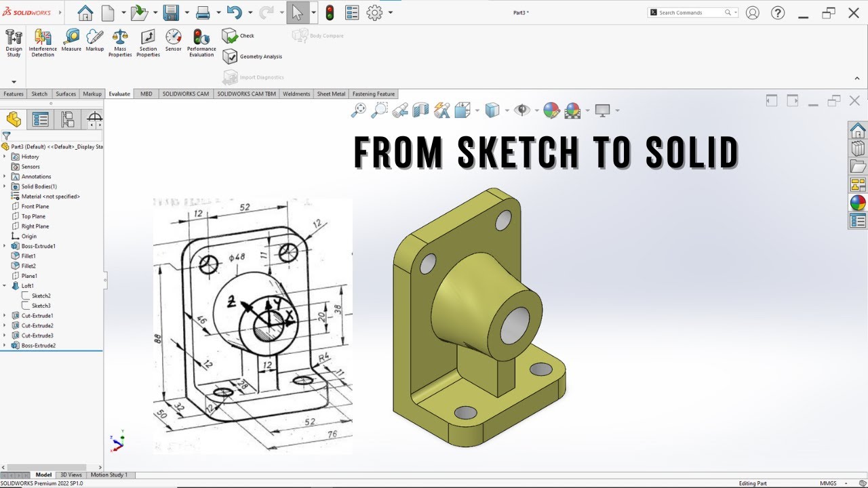The width and height of the screenshot is (868, 488).
Task: Open the Home icon in the top toolbar
Action: tap(85, 12)
